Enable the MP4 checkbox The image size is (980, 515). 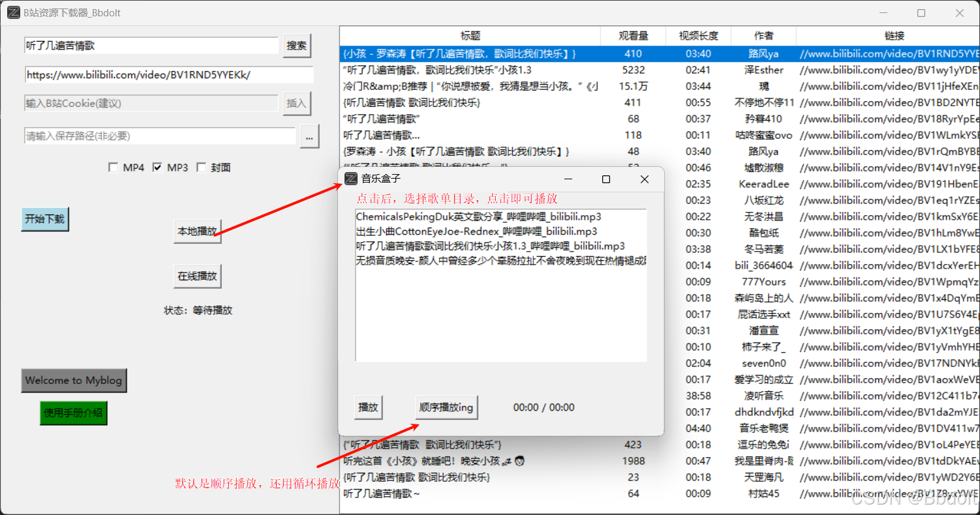114,168
